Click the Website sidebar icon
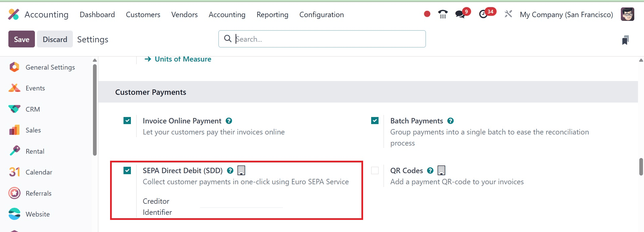Image resolution: width=644 pixels, height=232 pixels. 14,214
